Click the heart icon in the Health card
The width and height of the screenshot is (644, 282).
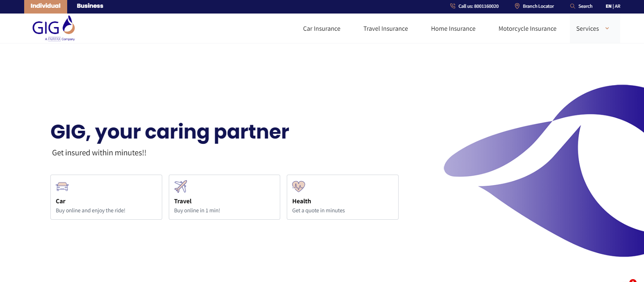tap(299, 186)
